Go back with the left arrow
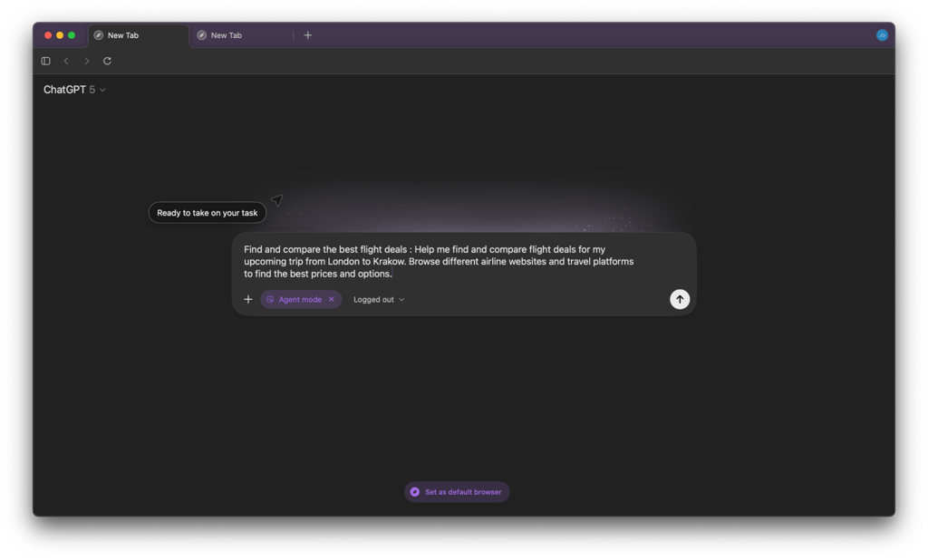The image size is (928, 560). click(x=66, y=61)
